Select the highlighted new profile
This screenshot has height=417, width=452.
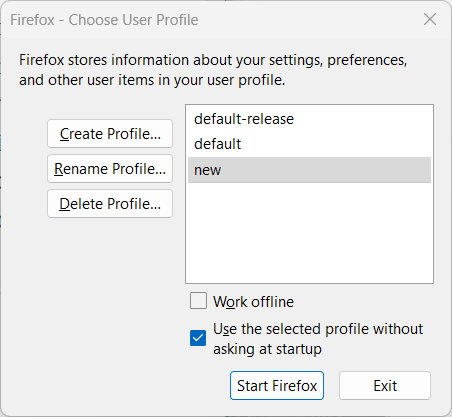tap(309, 170)
